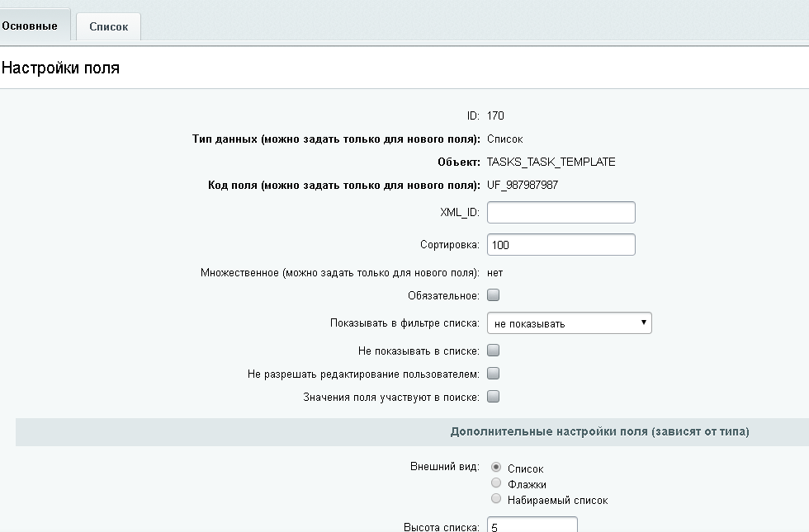Screen dimensions: 809x532
Task: Enable the Обязательное checkbox
Action: 494,294
